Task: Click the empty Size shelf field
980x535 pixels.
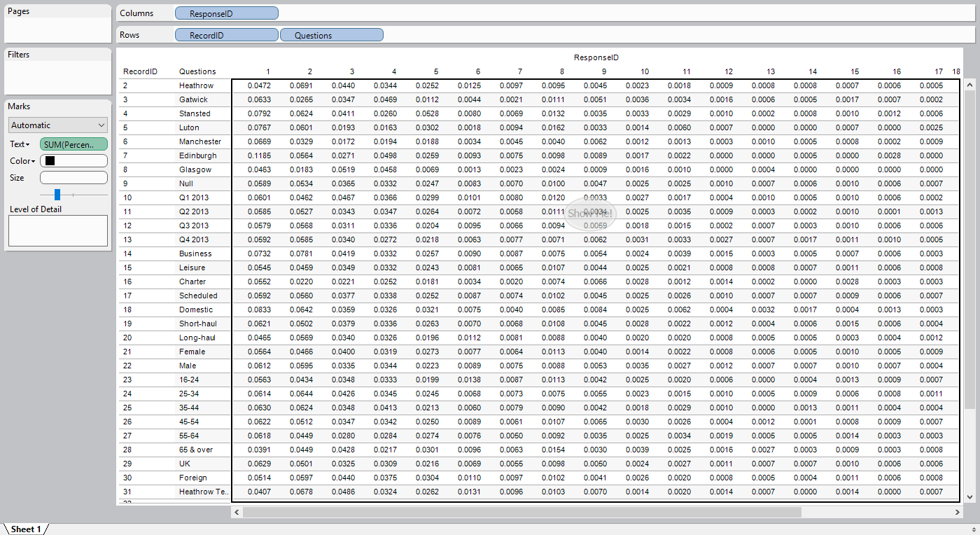Action: [73, 178]
